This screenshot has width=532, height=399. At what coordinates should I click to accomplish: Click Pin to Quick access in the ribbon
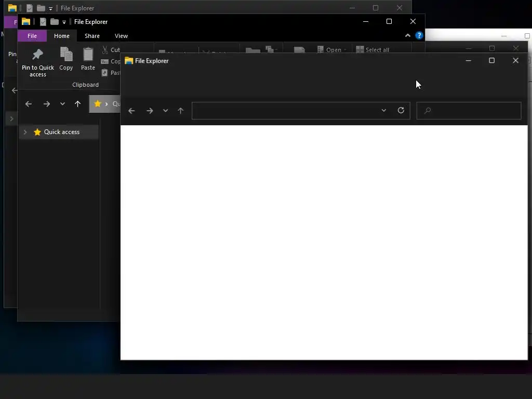tap(37, 62)
